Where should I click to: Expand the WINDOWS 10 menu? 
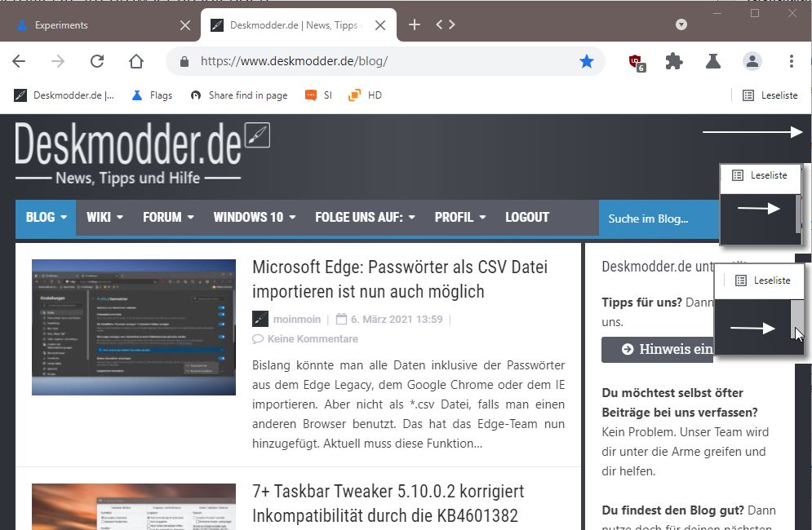[x=255, y=218]
